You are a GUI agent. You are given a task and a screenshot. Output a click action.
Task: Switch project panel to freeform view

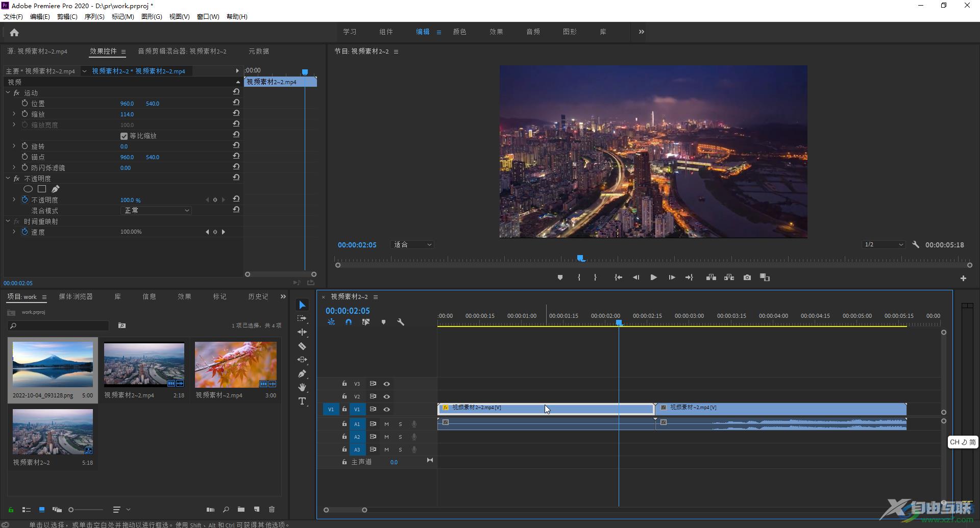click(57, 509)
